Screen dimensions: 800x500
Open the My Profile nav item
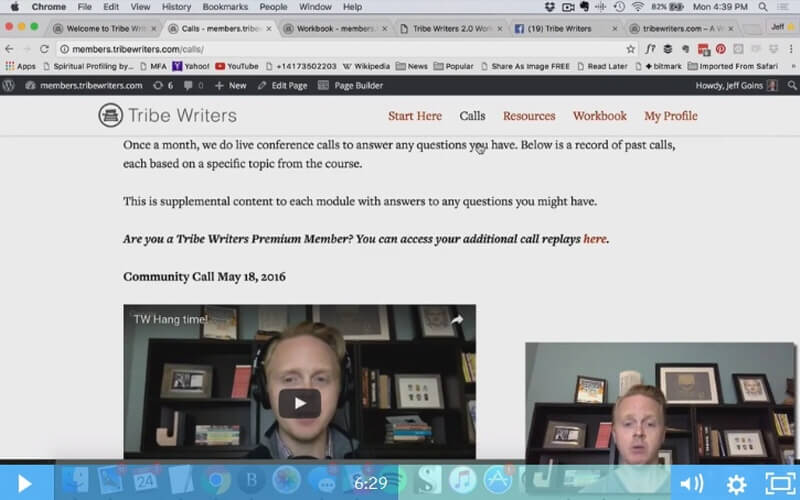click(670, 116)
